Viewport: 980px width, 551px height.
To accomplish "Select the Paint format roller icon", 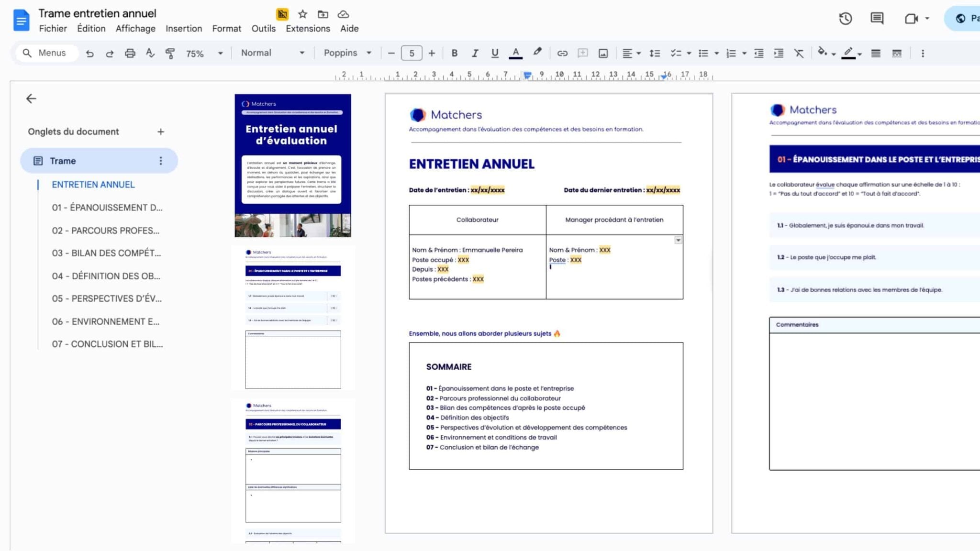I will pyautogui.click(x=170, y=53).
